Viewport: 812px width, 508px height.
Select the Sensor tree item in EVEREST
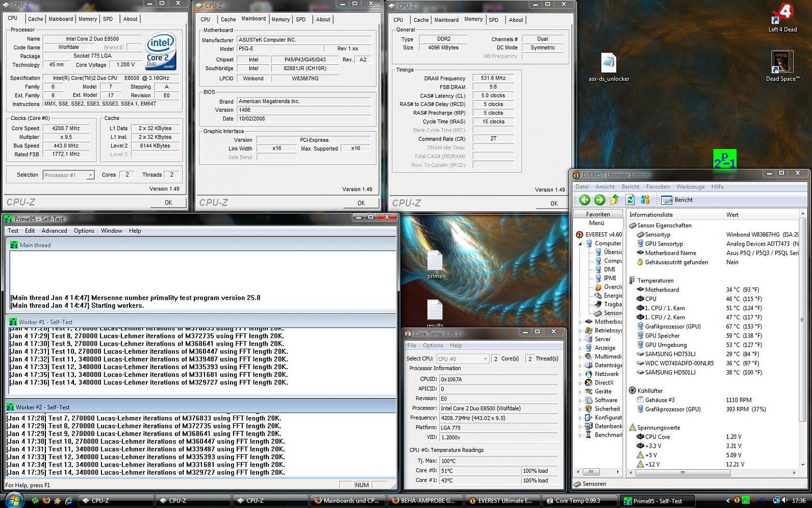[x=608, y=313]
